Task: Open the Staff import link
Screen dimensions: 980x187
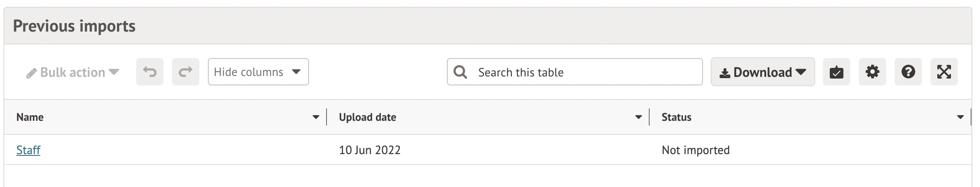Action: pyautogui.click(x=28, y=150)
